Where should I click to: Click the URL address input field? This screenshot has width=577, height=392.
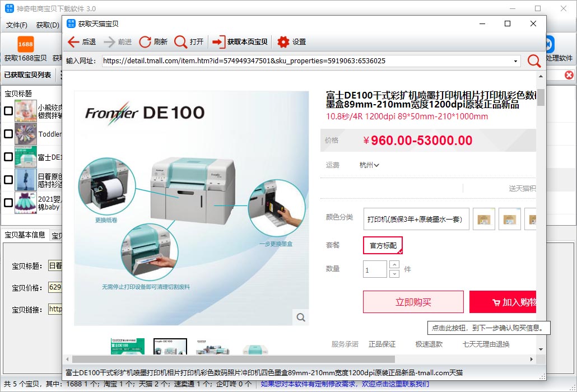[x=306, y=61]
